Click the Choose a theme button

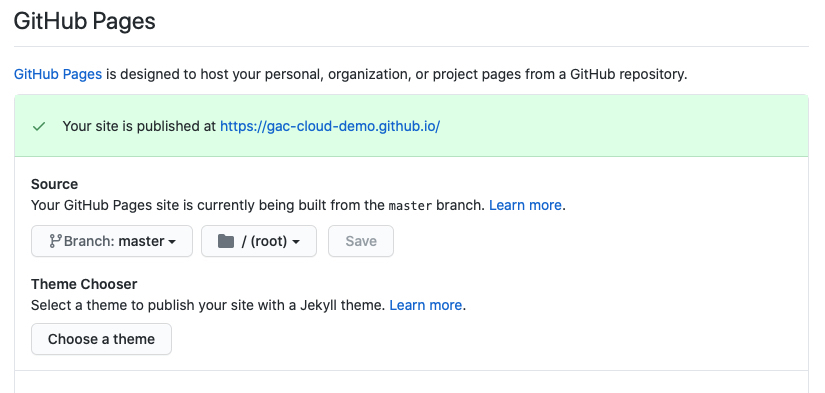[102, 339]
